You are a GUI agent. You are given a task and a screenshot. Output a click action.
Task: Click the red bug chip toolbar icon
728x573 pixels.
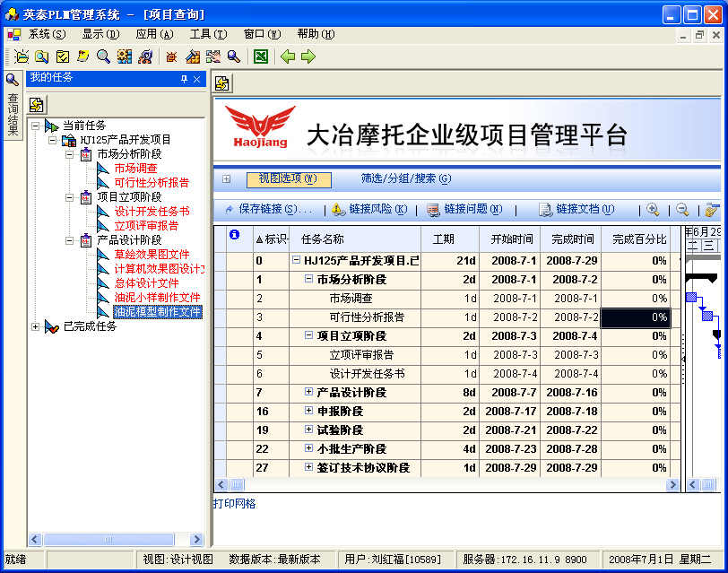pos(171,56)
